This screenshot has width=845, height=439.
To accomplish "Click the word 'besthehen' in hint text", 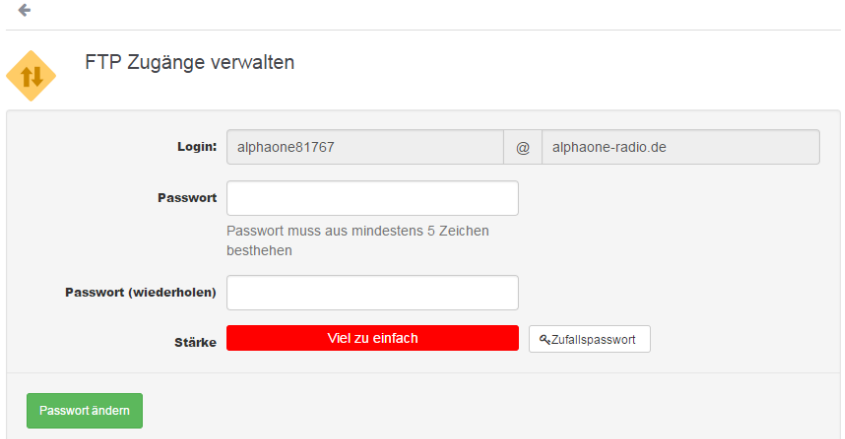I will pyautogui.click(x=259, y=250).
